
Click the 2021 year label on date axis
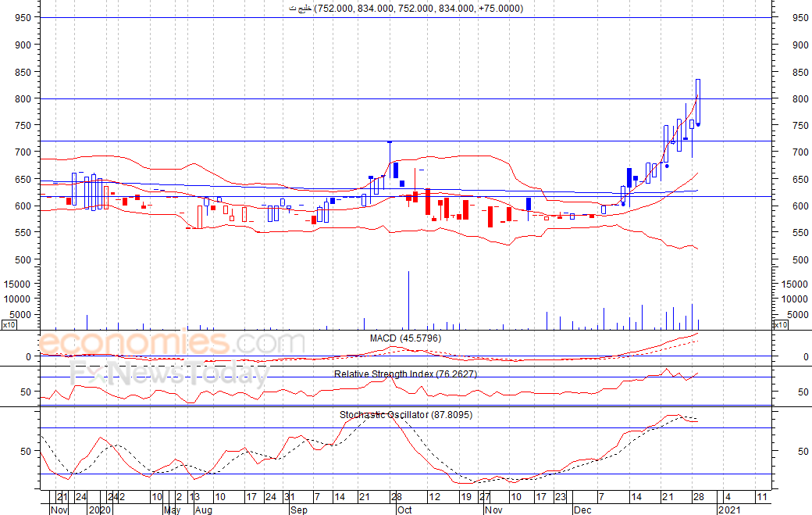point(729,510)
